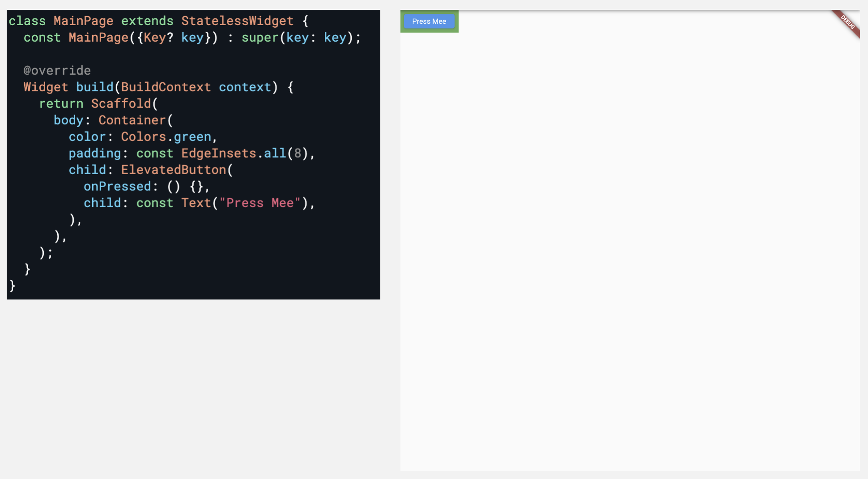Select the "Press Mee" string literal in code
Viewport: 868px width, 479px height.
pos(260,203)
